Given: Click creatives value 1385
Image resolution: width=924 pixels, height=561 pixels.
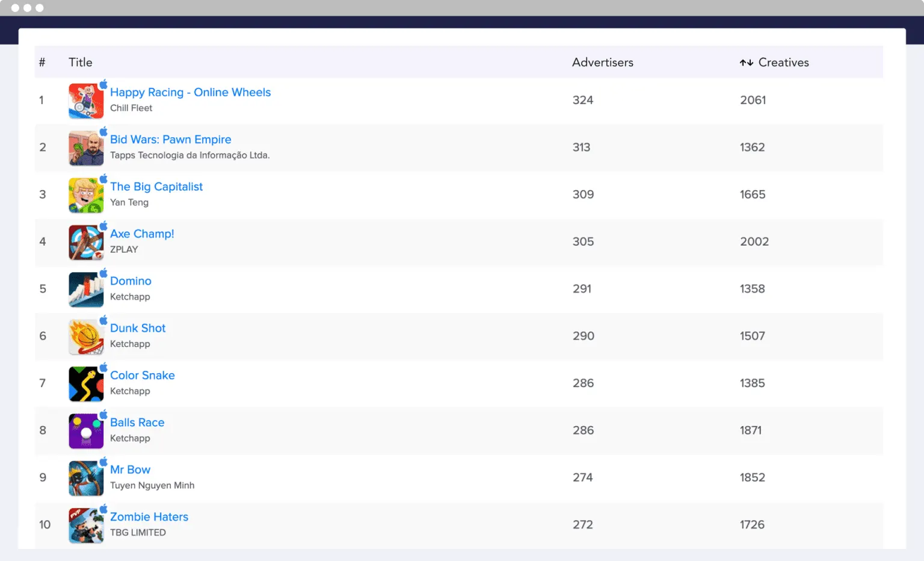Looking at the screenshot, I should pyautogui.click(x=752, y=383).
